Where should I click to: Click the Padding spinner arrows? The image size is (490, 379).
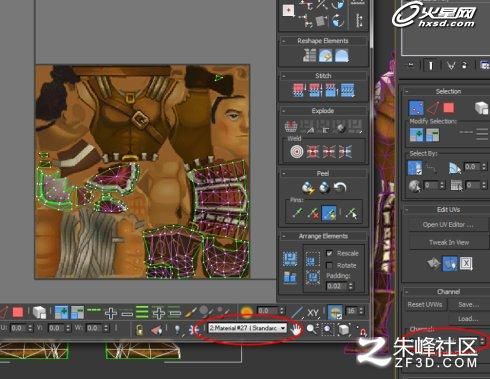point(351,286)
